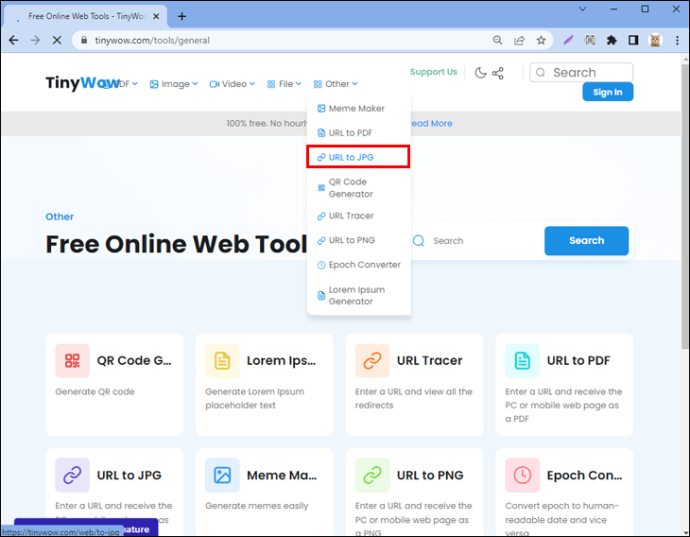Click the vertical page scrollbar
This screenshot has width=690, height=537.
point(685,205)
